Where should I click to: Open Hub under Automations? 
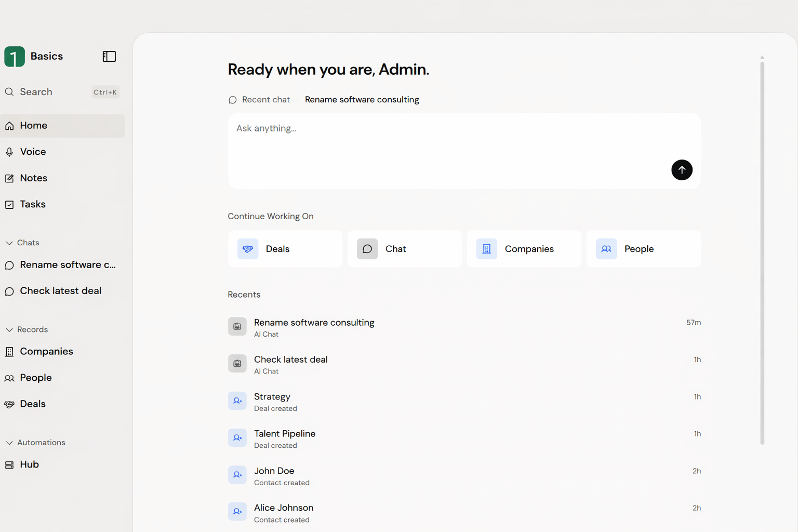(29, 464)
